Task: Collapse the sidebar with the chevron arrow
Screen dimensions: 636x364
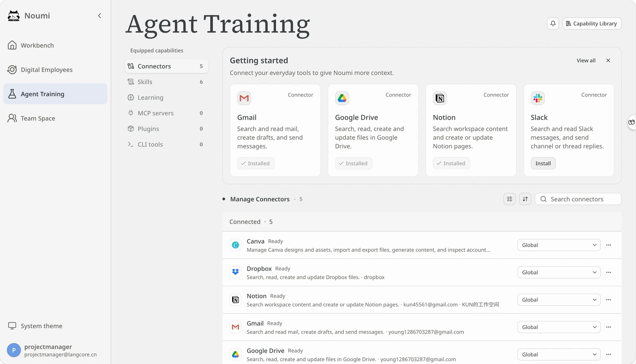Action: coord(99,16)
